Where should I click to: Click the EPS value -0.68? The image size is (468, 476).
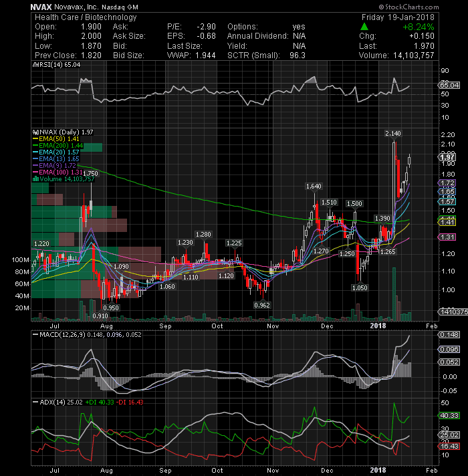click(206, 36)
